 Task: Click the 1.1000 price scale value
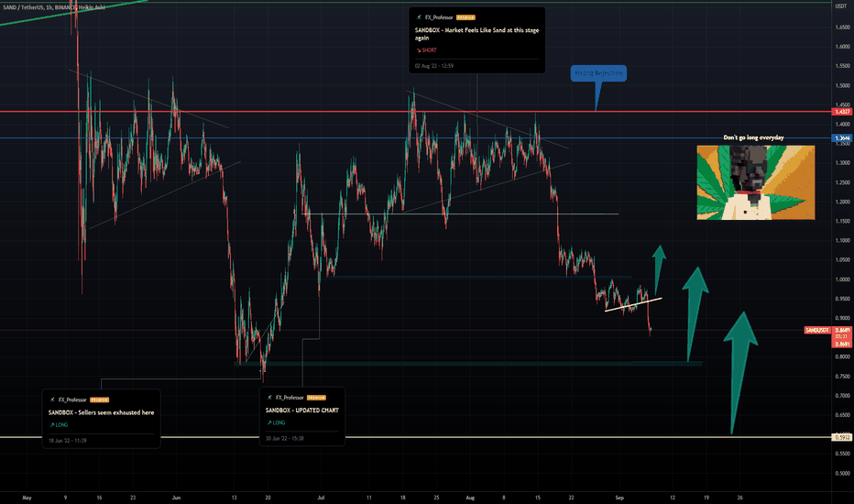point(843,241)
